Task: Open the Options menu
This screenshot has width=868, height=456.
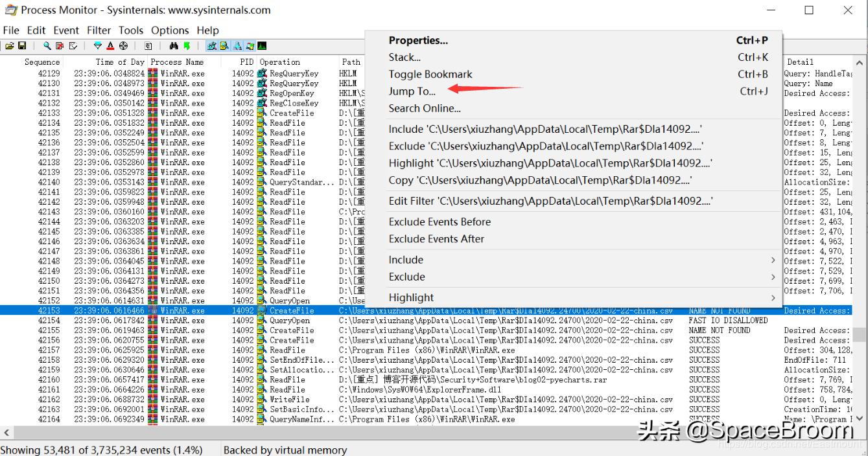Action: [170, 30]
